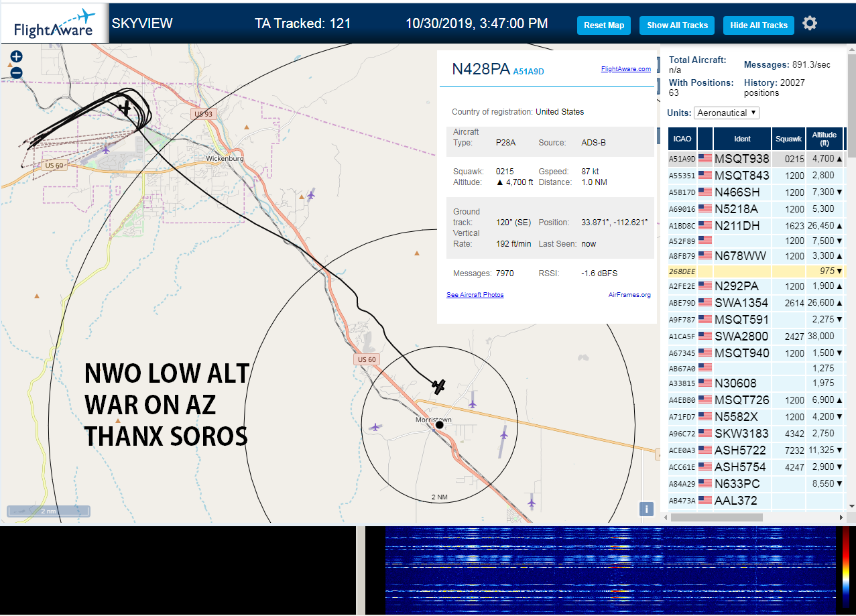Image resolution: width=856 pixels, height=616 pixels.
Task: Click the map info 'i' button
Action: [x=647, y=509]
